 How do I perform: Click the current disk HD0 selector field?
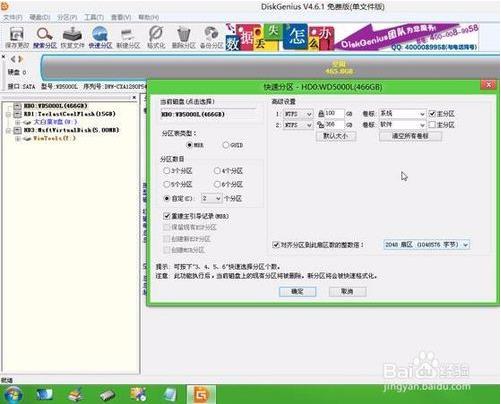[209, 114]
